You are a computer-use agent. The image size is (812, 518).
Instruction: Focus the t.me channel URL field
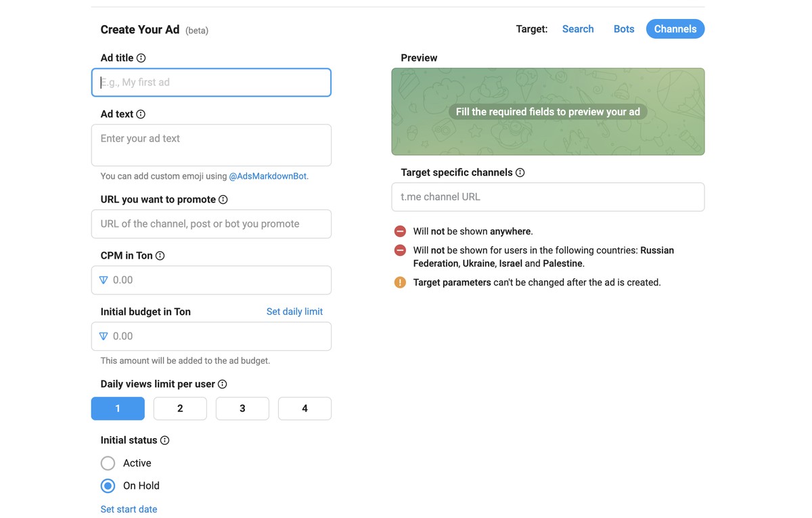click(x=548, y=197)
